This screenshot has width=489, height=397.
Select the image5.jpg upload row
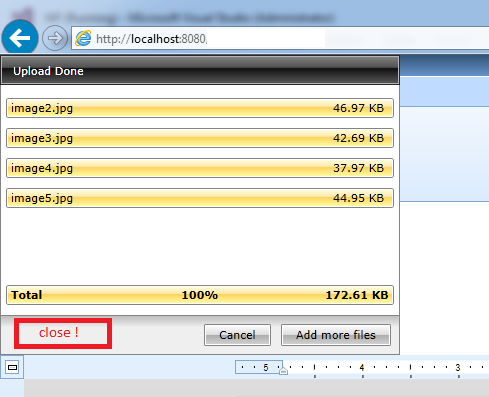[200, 198]
